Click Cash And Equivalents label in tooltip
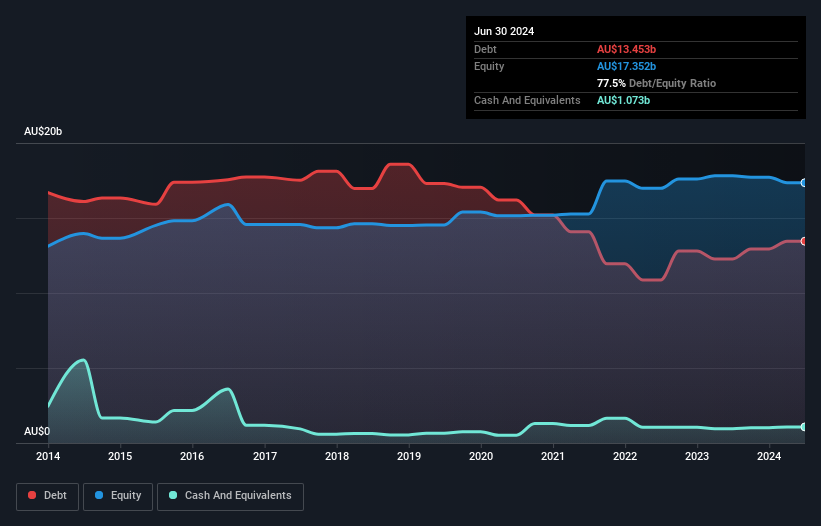The height and width of the screenshot is (526, 821). pos(527,100)
